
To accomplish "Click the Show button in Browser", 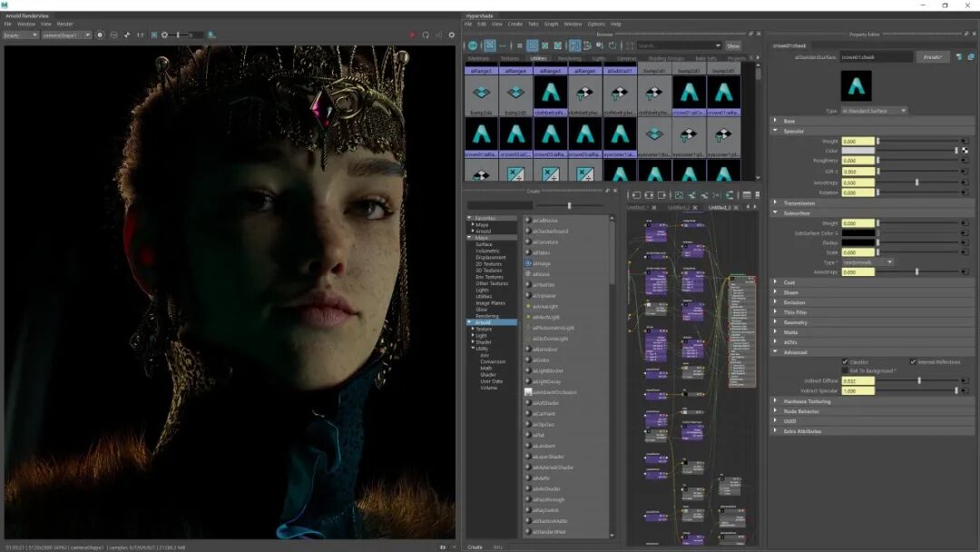I will click(x=733, y=45).
